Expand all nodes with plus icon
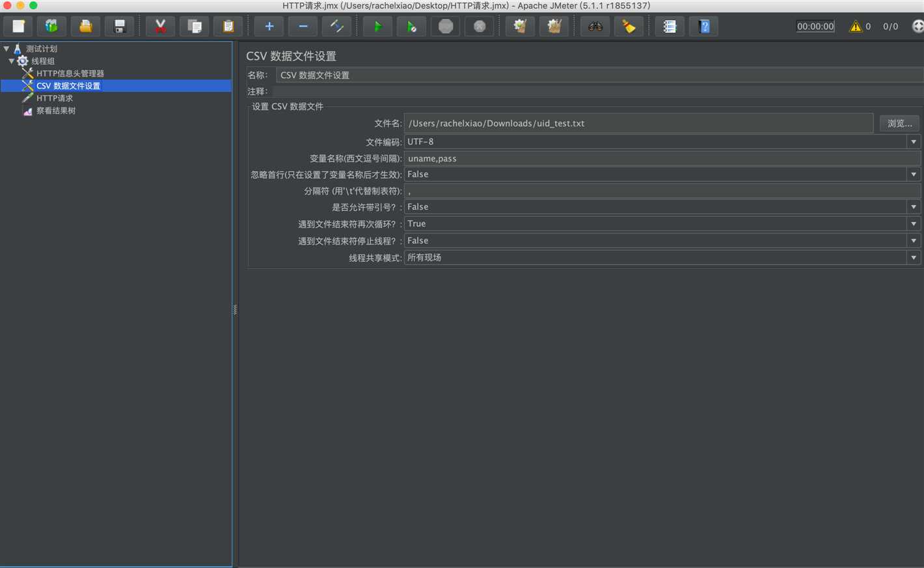Image resolution: width=924 pixels, height=568 pixels. tap(269, 27)
